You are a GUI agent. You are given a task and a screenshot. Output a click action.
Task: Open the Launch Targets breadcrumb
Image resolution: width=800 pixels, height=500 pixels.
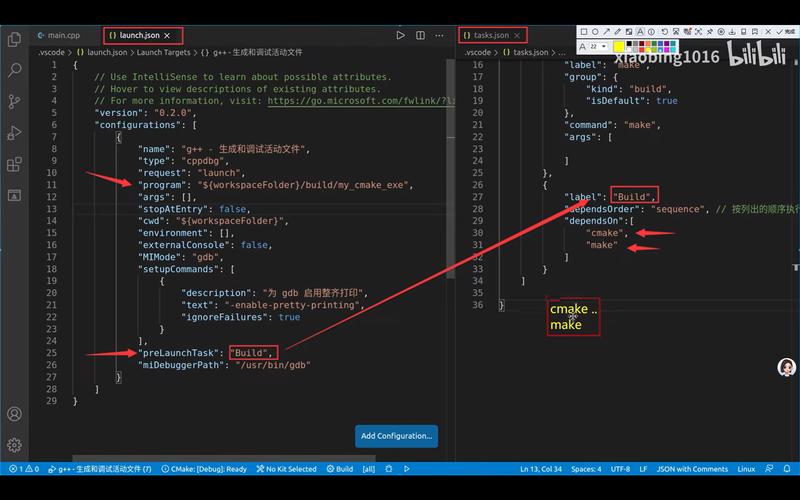click(x=163, y=52)
